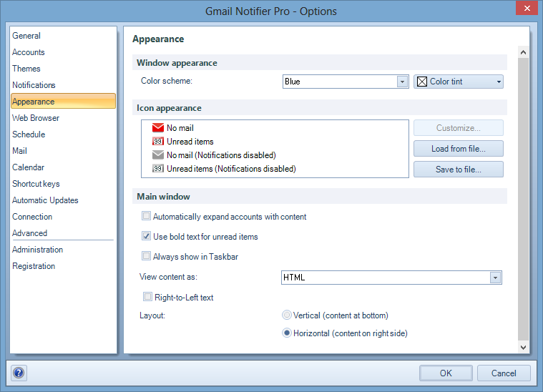Click the scrollbar down arrow

[523, 347]
